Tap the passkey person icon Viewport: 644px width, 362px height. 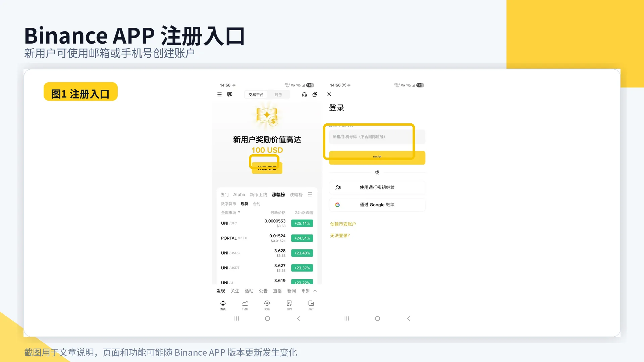point(338,188)
